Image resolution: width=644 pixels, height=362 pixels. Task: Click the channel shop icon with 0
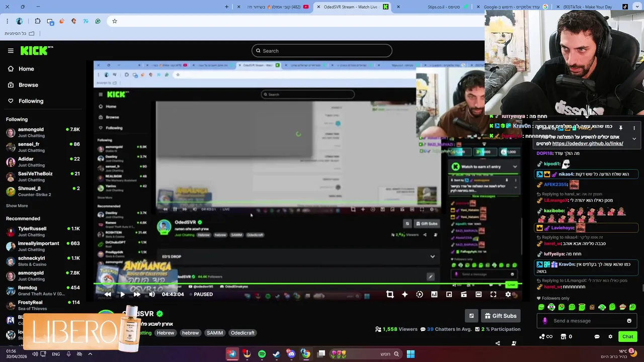click(566, 337)
